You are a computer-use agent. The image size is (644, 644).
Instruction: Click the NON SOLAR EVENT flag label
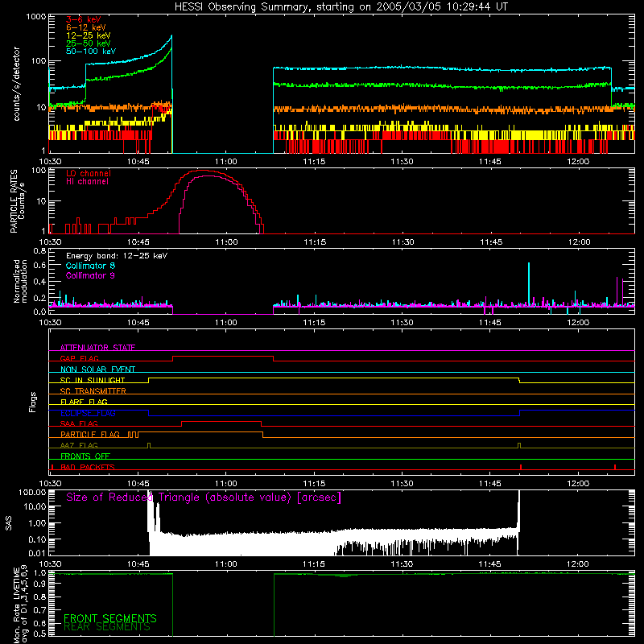pos(97,369)
